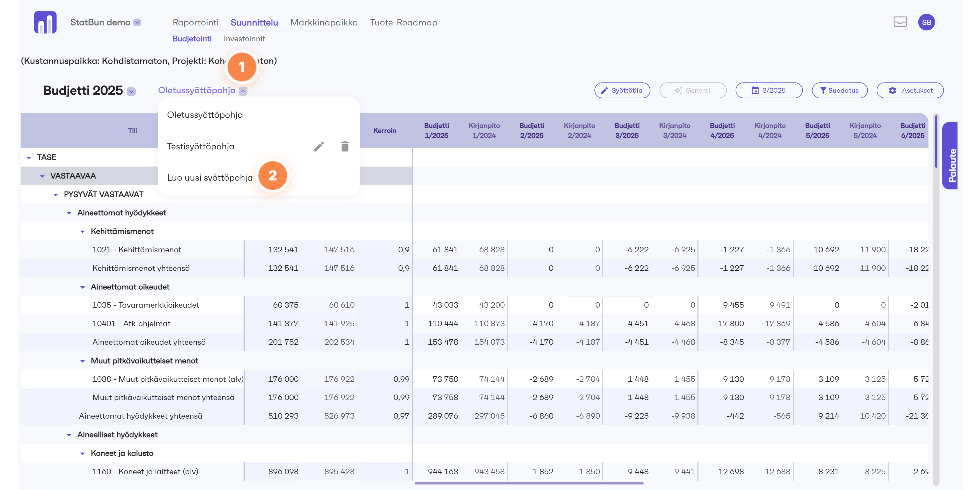The width and height of the screenshot is (980, 490).
Task: Select the 1160 - Koneet ja laitteet row
Action: [474, 472]
